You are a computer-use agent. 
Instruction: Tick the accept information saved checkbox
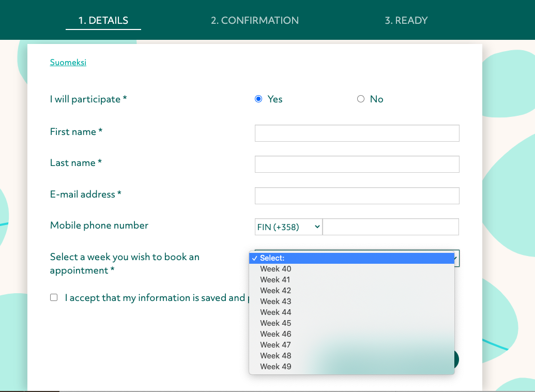(54, 297)
